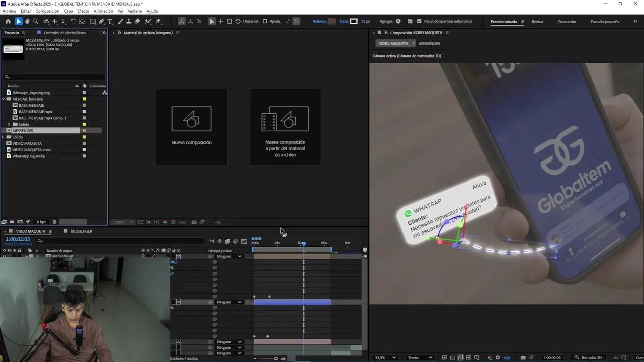This screenshot has width=644, height=362.
Task: Open the Efecto menu
Action: tap(83, 11)
